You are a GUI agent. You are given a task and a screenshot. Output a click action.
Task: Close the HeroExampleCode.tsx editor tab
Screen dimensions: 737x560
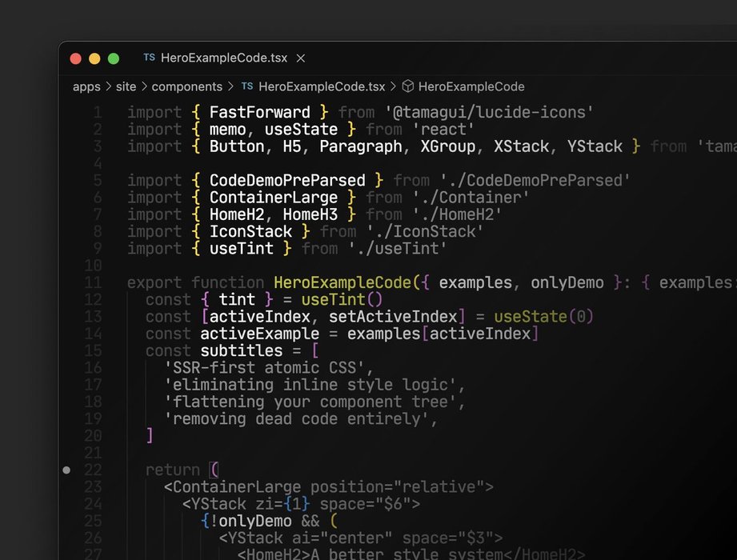[301, 58]
